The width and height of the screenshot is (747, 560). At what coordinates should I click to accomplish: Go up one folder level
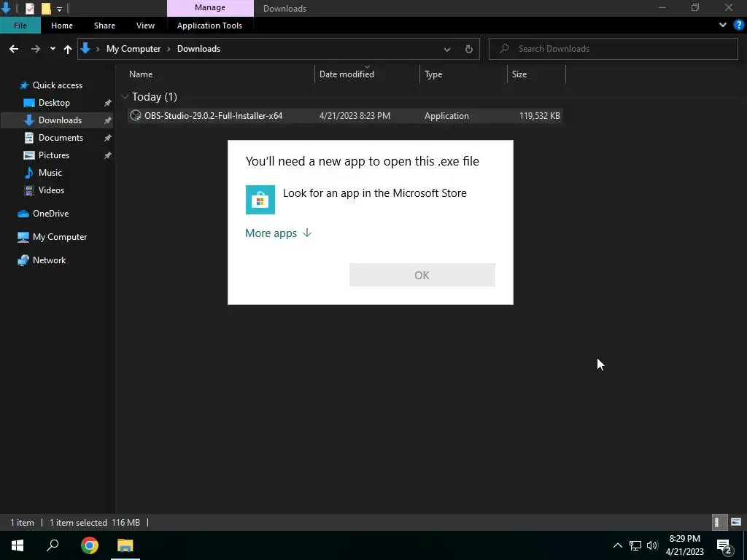tap(68, 49)
